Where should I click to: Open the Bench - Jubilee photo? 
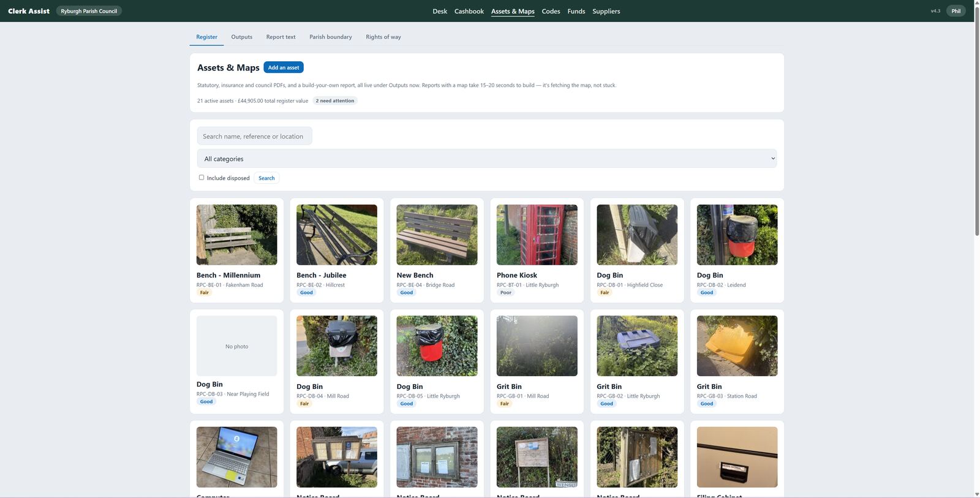tap(337, 235)
